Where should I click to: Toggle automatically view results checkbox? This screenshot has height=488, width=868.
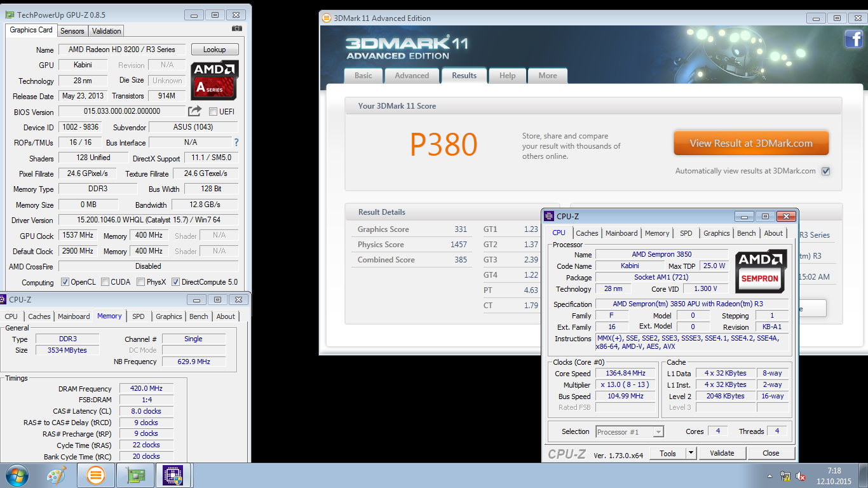click(x=825, y=171)
